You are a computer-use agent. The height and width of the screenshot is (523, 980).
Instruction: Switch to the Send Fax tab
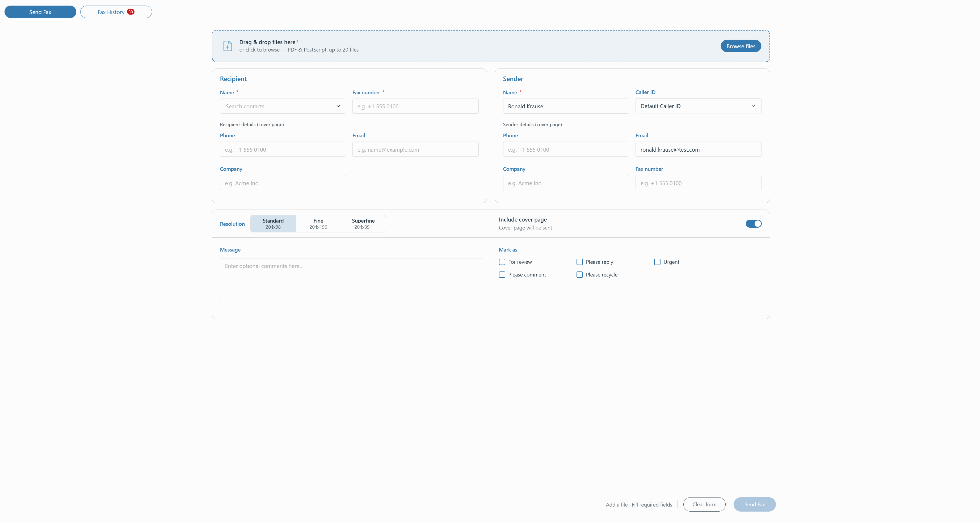(40, 12)
